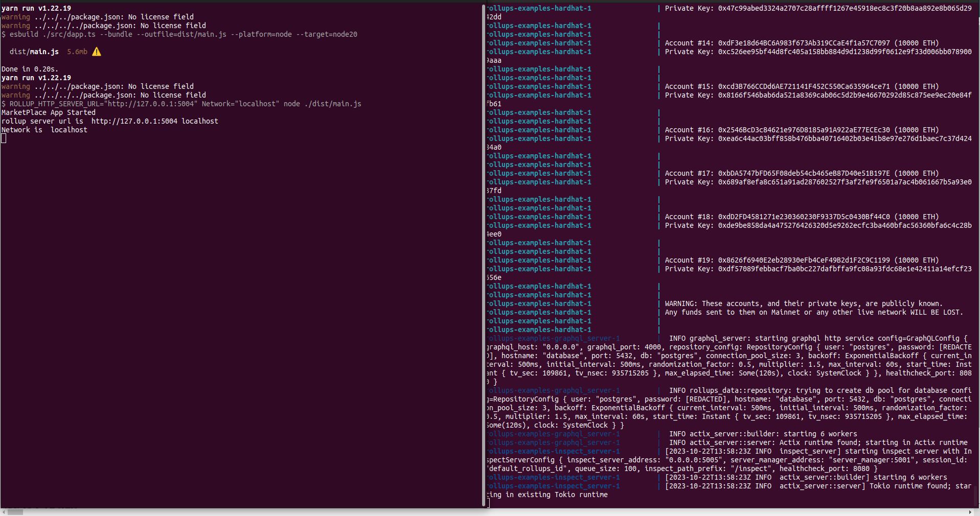
Task: Click the Account #17 address line
Action: tap(802, 173)
